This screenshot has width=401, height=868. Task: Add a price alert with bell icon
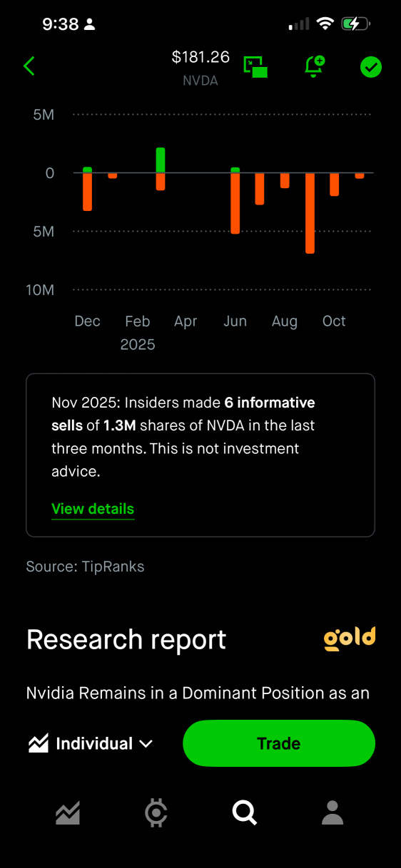pyautogui.click(x=314, y=66)
